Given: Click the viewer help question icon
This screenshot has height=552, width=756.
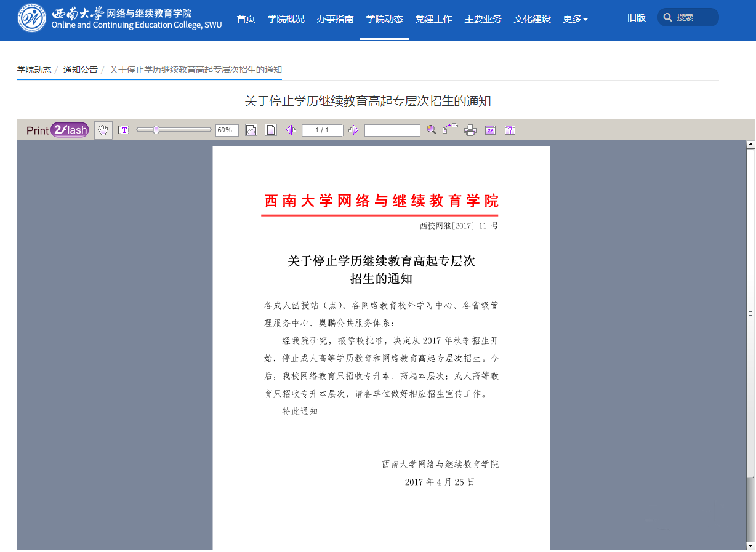Looking at the screenshot, I should pos(510,130).
